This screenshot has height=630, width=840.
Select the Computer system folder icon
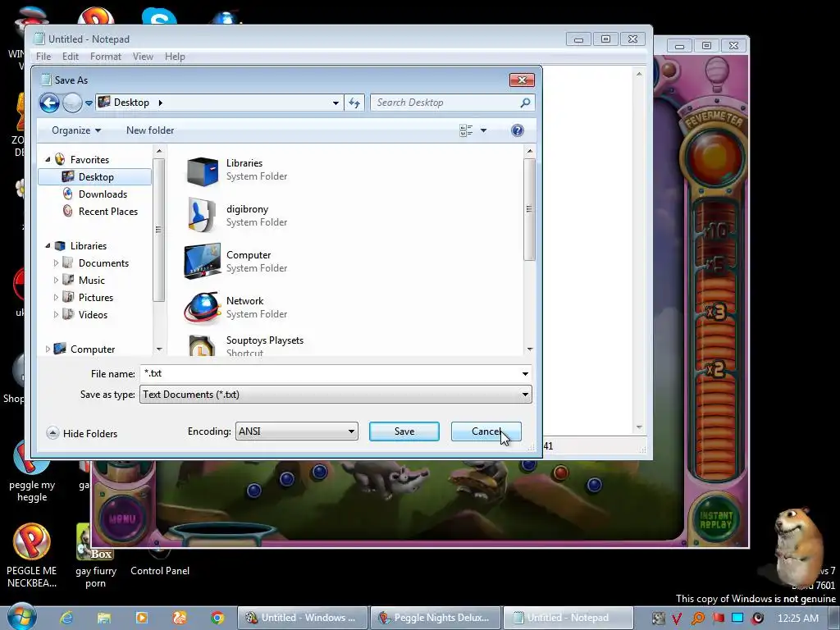pyautogui.click(x=202, y=262)
